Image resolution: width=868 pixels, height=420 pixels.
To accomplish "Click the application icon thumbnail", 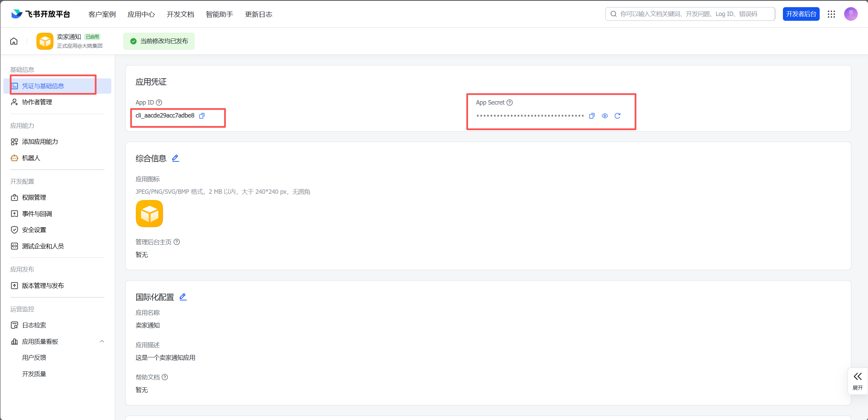I will tap(149, 214).
